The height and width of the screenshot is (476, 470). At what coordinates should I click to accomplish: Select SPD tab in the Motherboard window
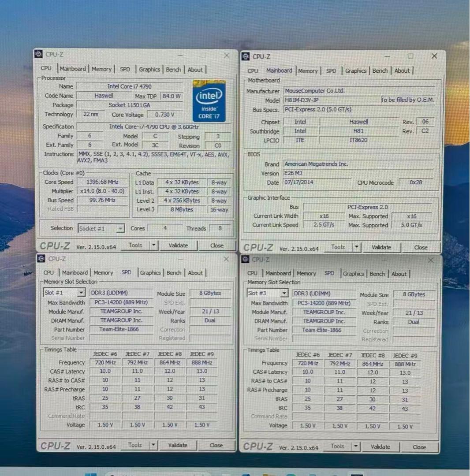point(331,71)
